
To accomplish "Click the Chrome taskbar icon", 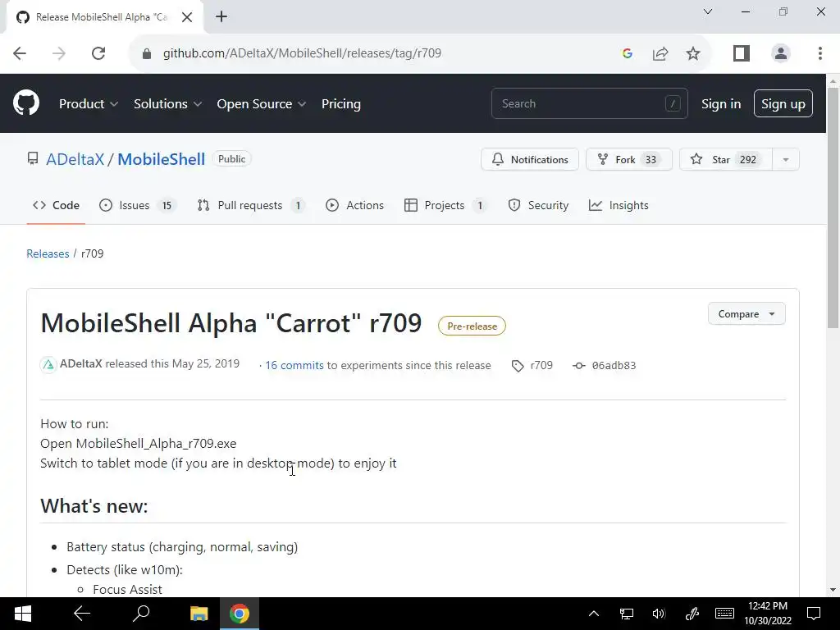I will tap(240, 614).
